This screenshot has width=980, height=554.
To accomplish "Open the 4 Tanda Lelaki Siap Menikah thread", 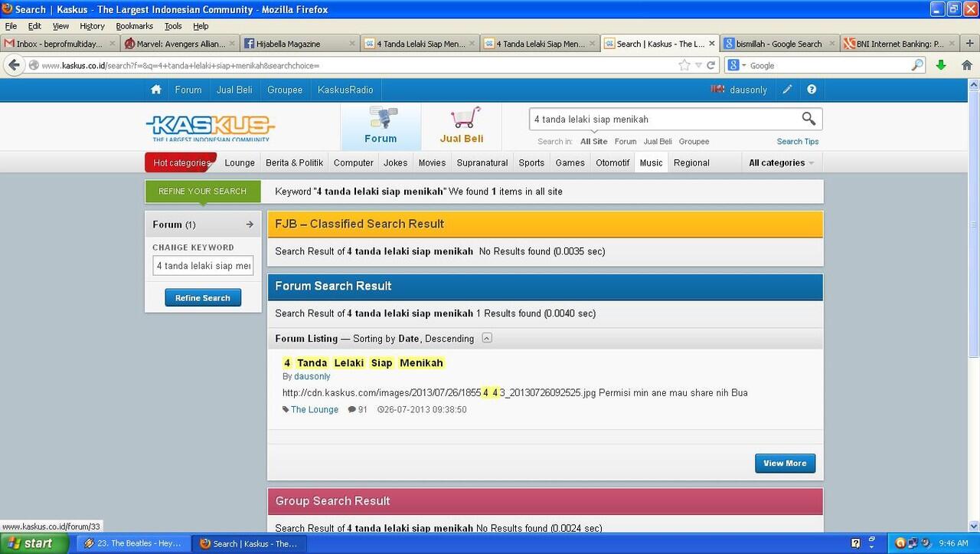I will point(363,362).
